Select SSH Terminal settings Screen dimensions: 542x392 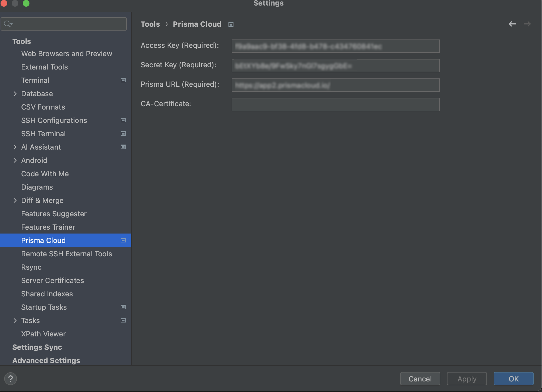click(43, 134)
